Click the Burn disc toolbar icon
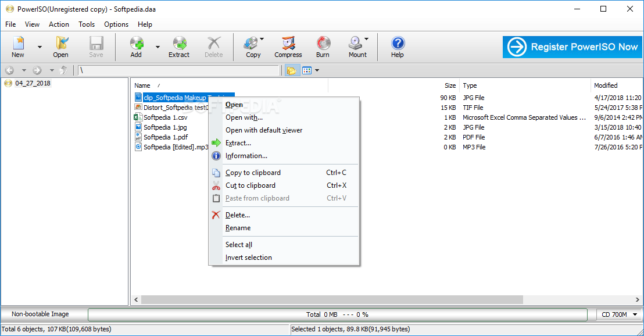644x336 pixels. click(323, 43)
